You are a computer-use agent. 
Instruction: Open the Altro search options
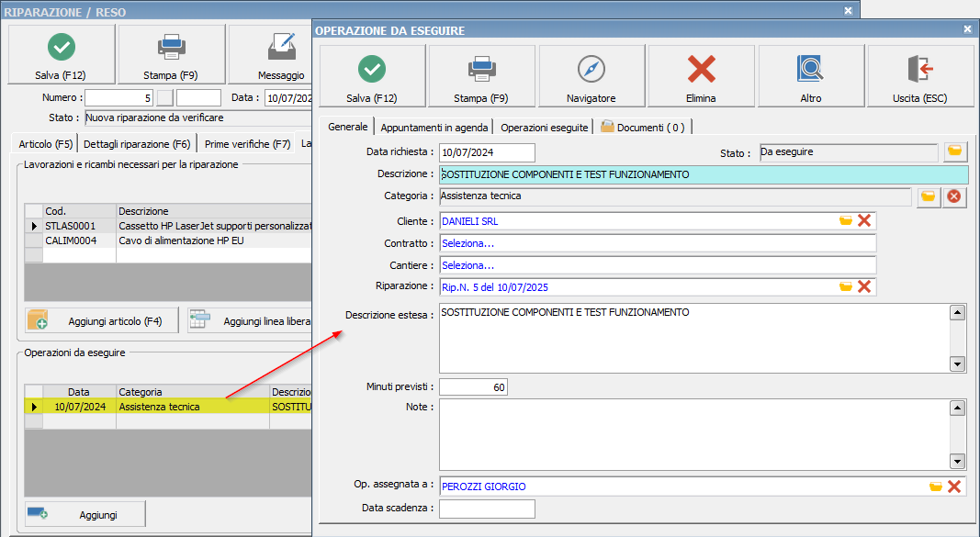810,77
